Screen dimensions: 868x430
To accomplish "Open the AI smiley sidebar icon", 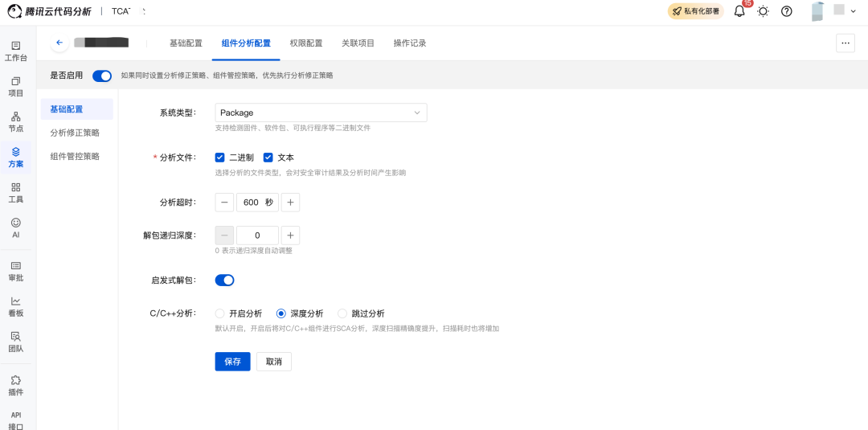I will (x=16, y=227).
